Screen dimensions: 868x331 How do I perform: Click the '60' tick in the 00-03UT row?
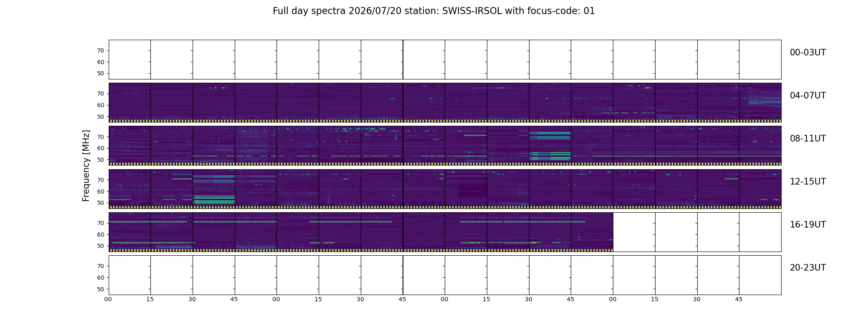pyautogui.click(x=100, y=62)
